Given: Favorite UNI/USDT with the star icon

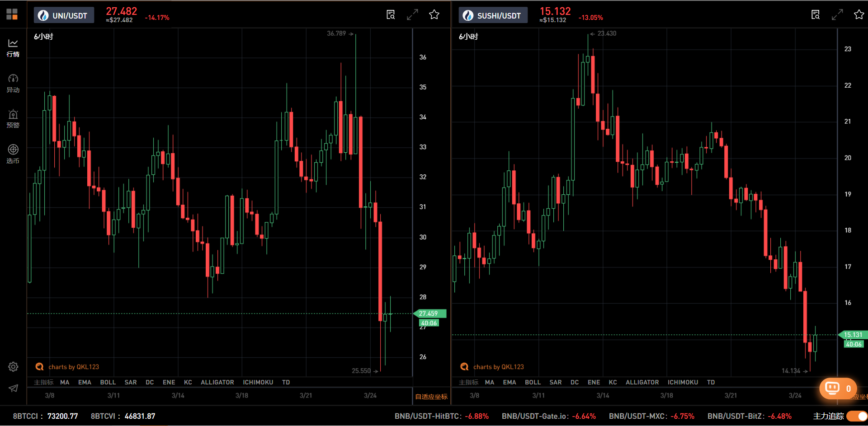Looking at the screenshot, I should [x=434, y=15].
